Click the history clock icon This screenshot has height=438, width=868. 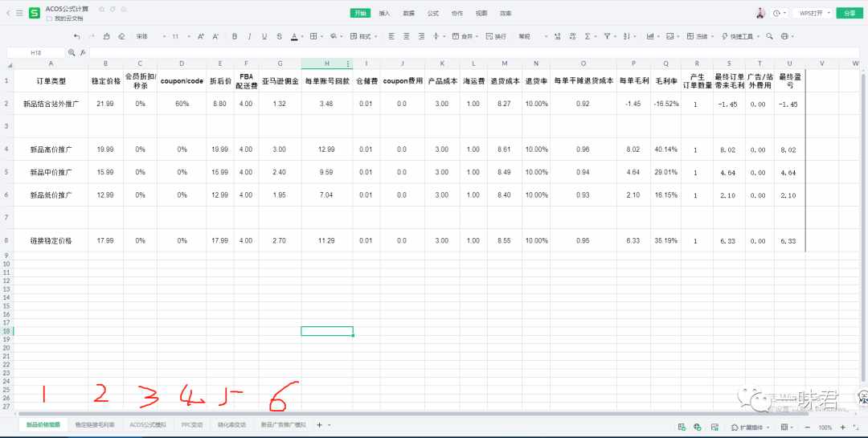pyautogui.click(x=776, y=14)
